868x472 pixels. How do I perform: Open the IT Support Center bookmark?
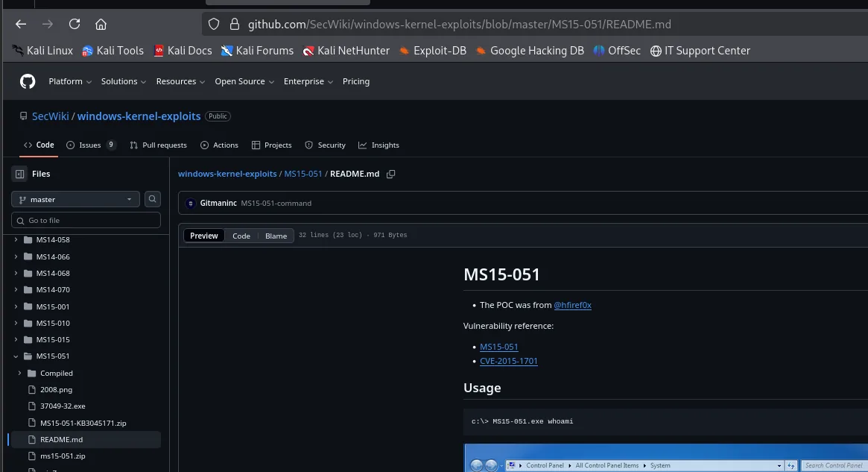click(x=700, y=51)
